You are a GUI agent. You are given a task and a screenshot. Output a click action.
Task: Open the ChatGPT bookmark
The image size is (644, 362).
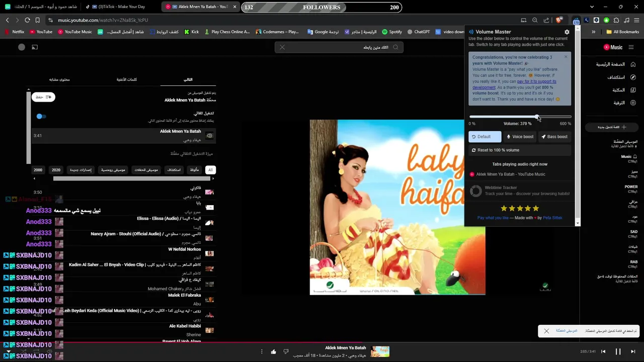point(418,32)
